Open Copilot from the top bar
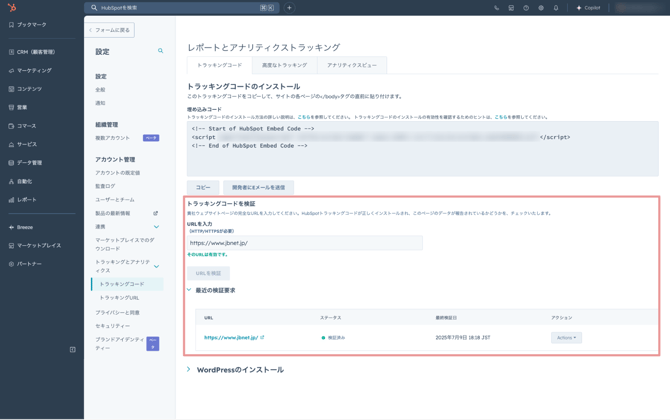This screenshot has height=420, width=670. point(588,8)
